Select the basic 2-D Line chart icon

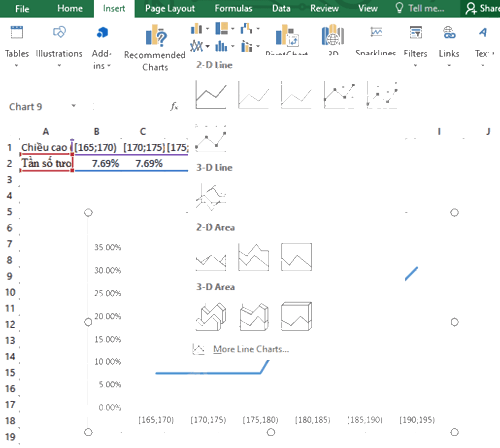click(x=211, y=95)
